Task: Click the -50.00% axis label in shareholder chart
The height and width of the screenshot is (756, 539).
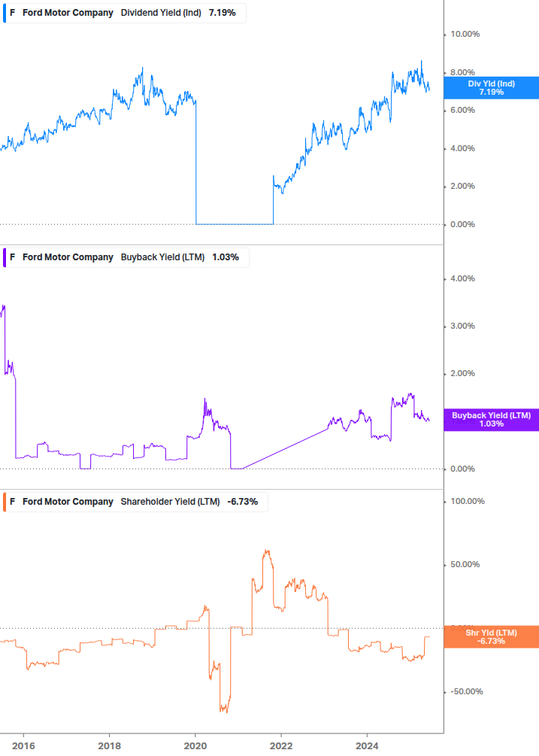Action: point(466,692)
